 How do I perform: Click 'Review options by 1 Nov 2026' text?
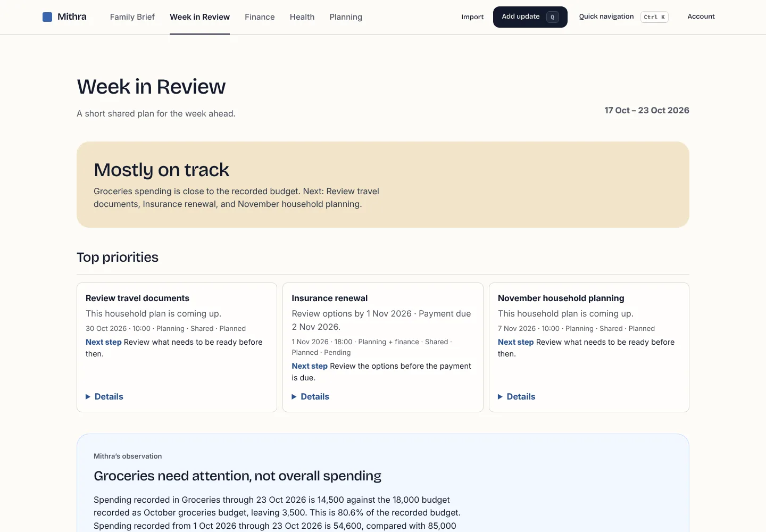(x=352, y=314)
